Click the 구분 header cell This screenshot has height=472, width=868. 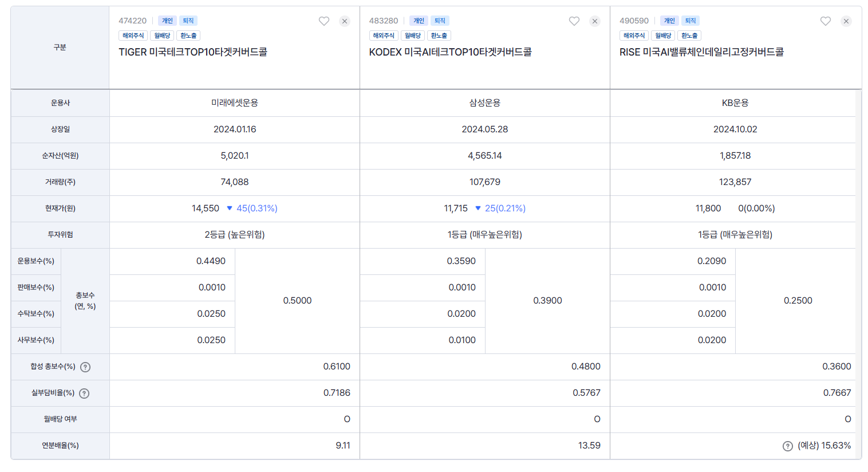tap(60, 48)
